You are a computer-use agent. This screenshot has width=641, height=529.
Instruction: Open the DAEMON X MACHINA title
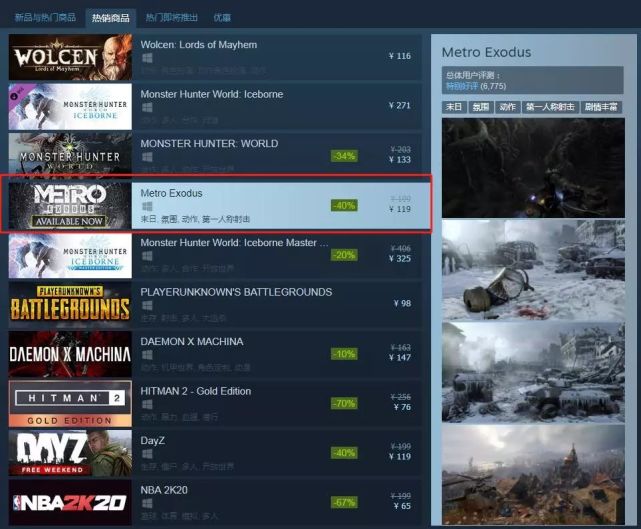point(192,341)
